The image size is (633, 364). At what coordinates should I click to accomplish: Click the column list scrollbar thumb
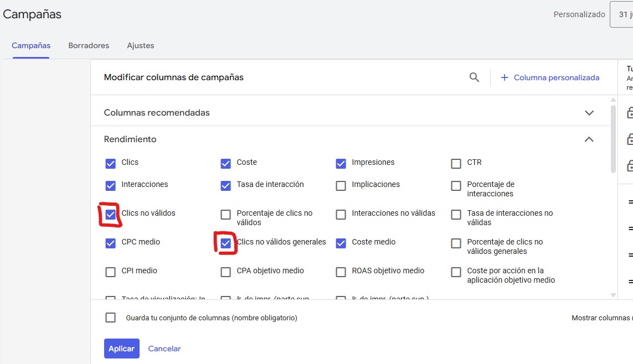(613, 139)
